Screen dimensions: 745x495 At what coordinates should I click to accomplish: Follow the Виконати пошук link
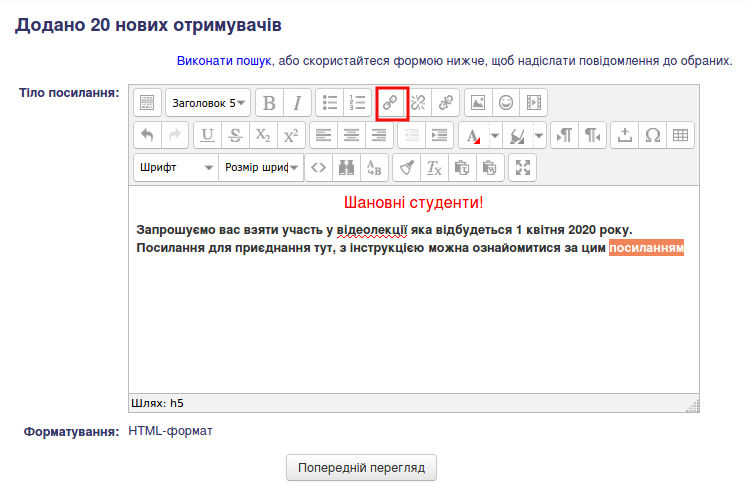pos(224,61)
